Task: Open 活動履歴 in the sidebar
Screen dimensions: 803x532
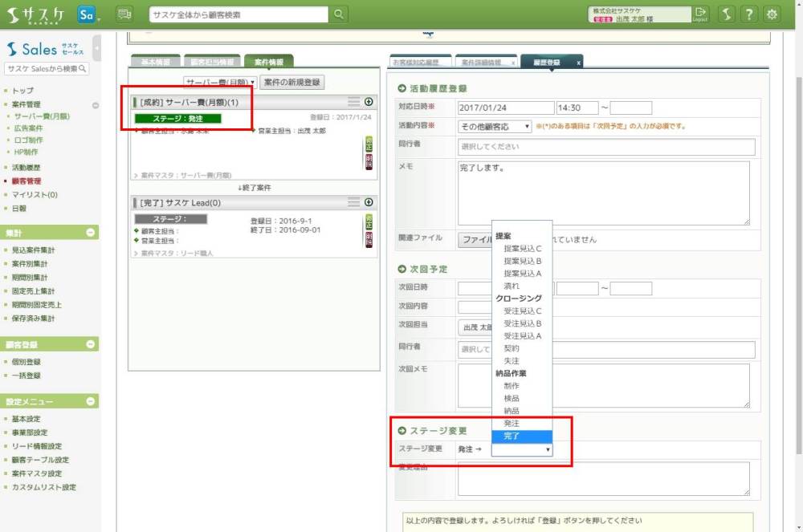Action: 26,168
